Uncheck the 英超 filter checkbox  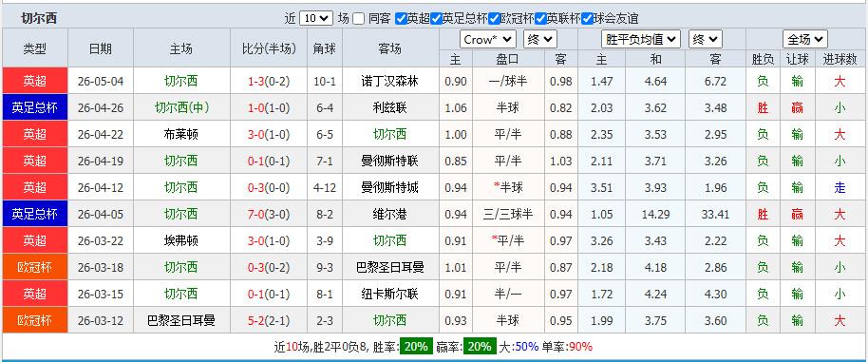pyautogui.click(x=402, y=19)
